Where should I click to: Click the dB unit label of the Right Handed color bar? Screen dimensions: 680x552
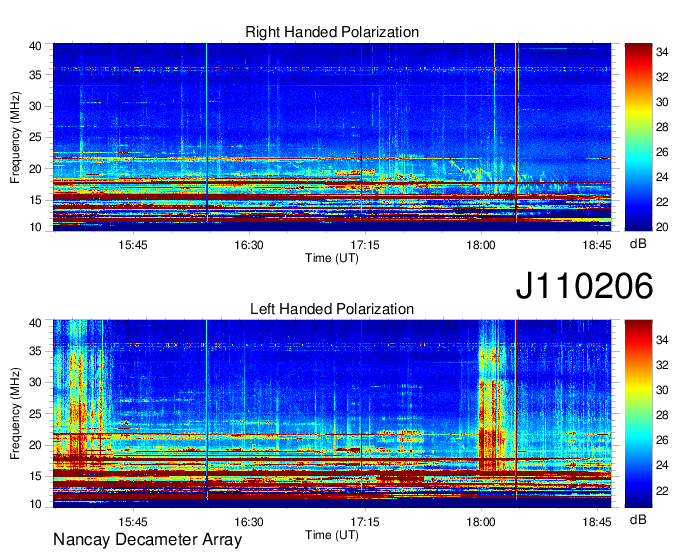[x=638, y=244]
